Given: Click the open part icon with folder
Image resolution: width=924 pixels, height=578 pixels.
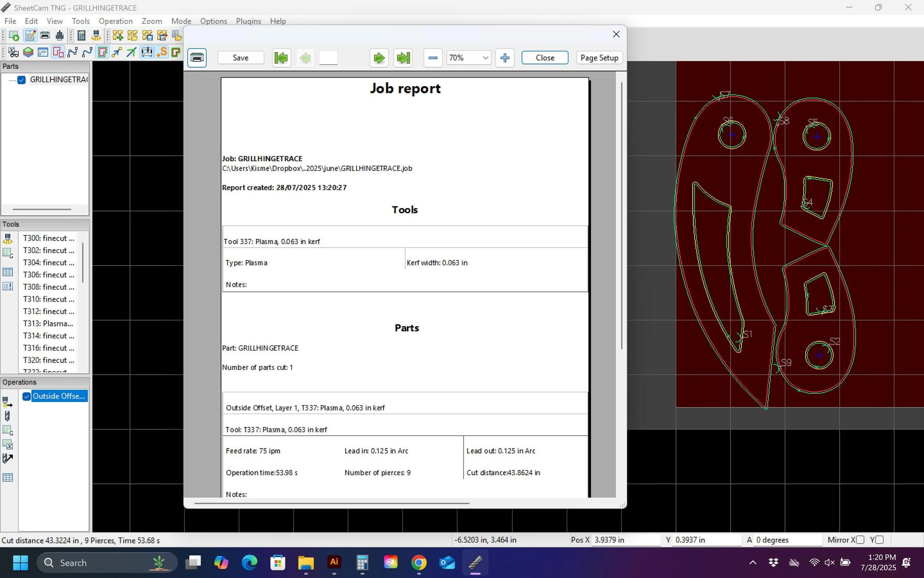Looking at the screenshot, I should point(133,36).
